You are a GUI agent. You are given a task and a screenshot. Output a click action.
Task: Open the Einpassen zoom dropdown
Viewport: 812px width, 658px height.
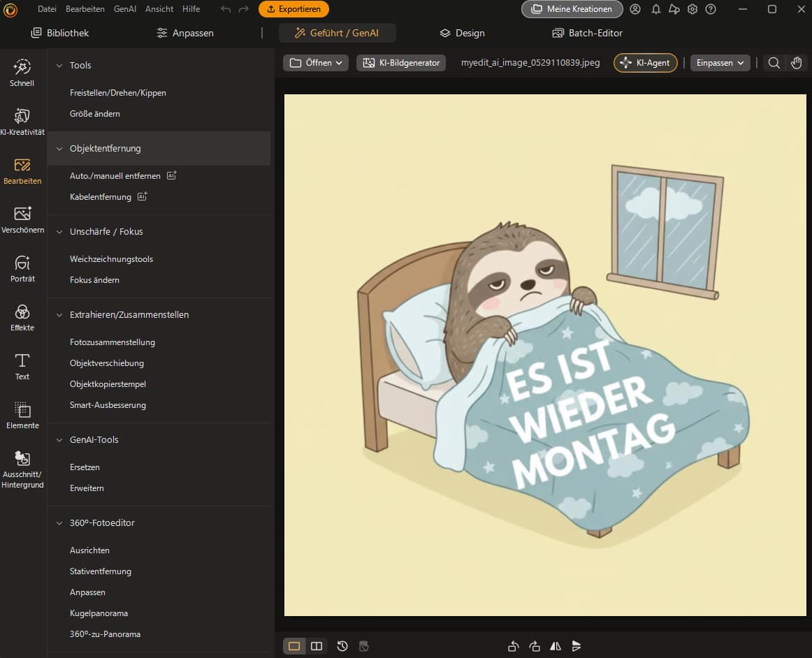pos(720,63)
